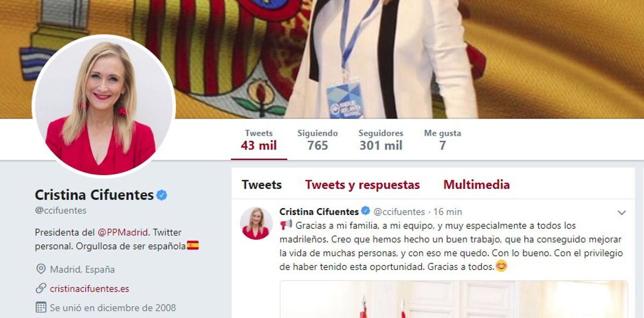644x318 pixels.
Task: Visit cristinacifuentes.es website link
Action: pyautogui.click(x=90, y=289)
